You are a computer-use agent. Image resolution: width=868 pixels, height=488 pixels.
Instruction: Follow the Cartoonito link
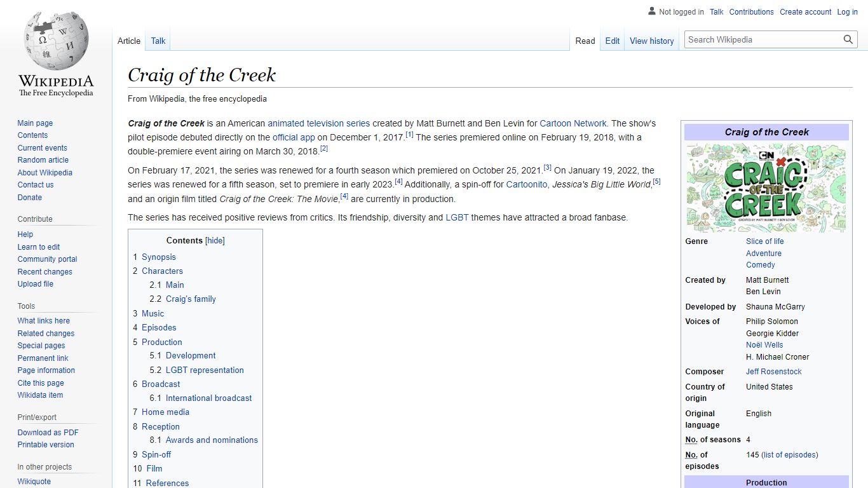coord(527,184)
